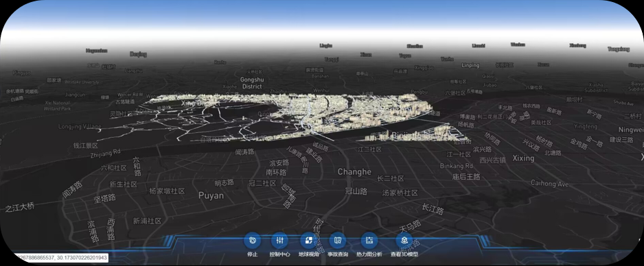Click the Changhe label on the map
This screenshot has width=644, height=266.
[354, 171]
